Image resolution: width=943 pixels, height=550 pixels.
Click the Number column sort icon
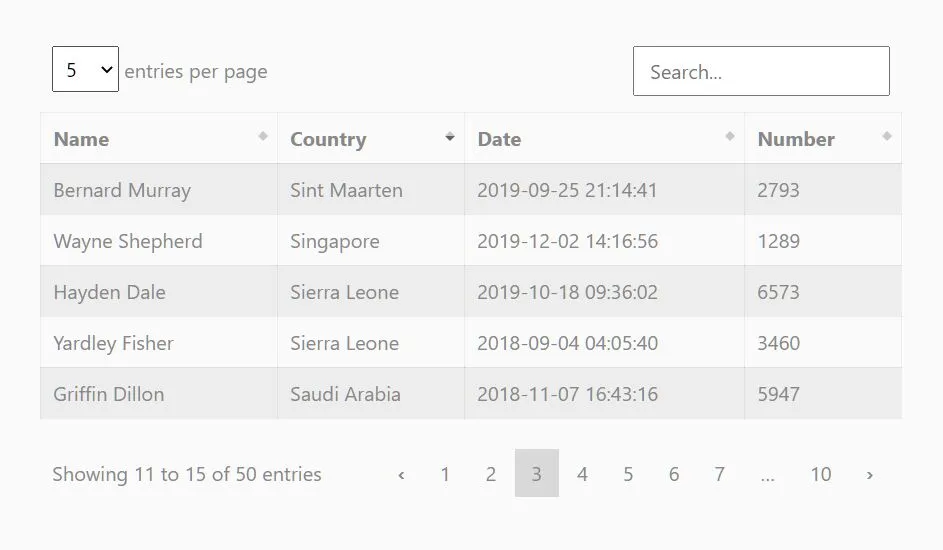(886, 136)
